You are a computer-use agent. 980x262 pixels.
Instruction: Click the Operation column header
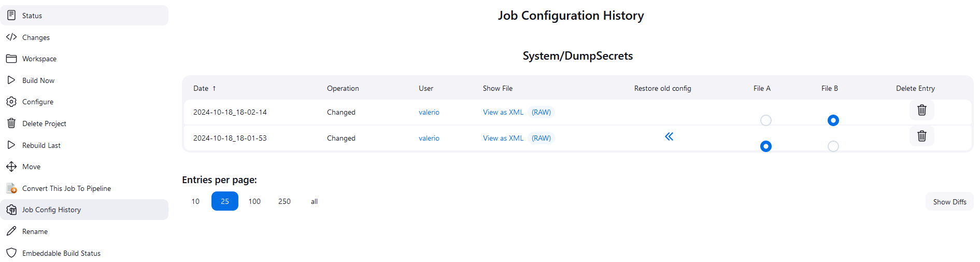(343, 88)
